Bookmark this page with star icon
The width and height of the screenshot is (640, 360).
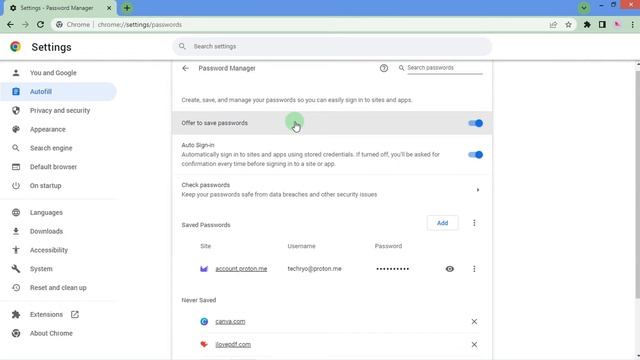point(568,24)
